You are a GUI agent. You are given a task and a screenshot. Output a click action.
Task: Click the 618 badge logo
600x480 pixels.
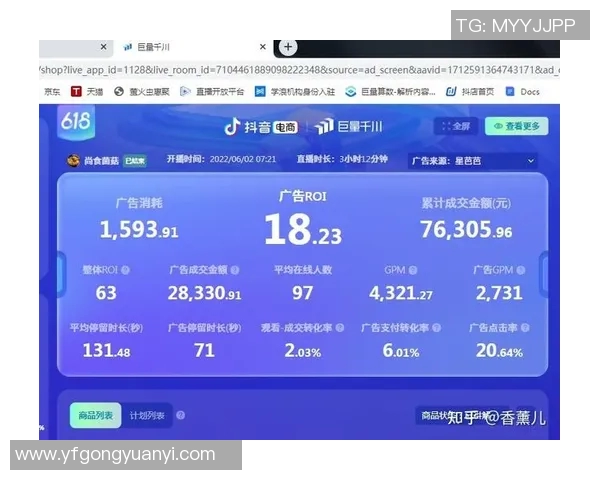pos(76,122)
